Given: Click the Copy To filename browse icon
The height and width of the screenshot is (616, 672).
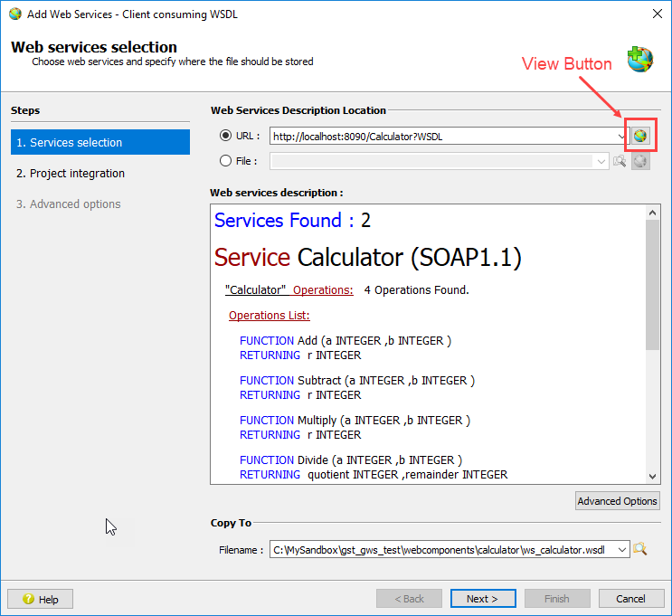Looking at the screenshot, I should pyautogui.click(x=640, y=549).
